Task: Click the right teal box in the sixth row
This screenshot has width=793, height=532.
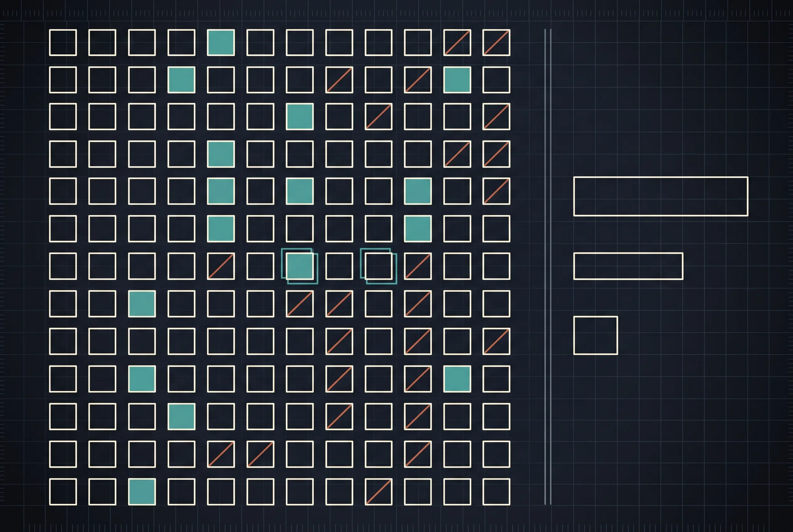Action: point(418,229)
